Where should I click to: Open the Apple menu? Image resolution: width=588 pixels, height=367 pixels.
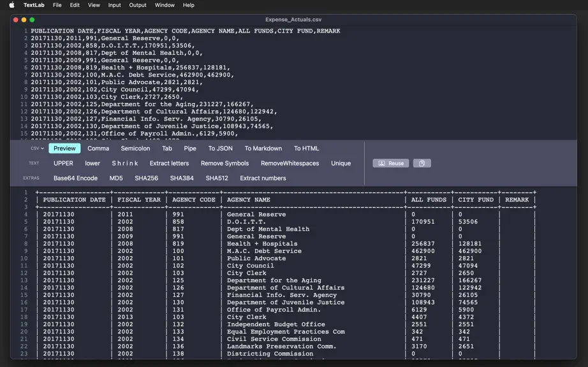(x=11, y=5)
